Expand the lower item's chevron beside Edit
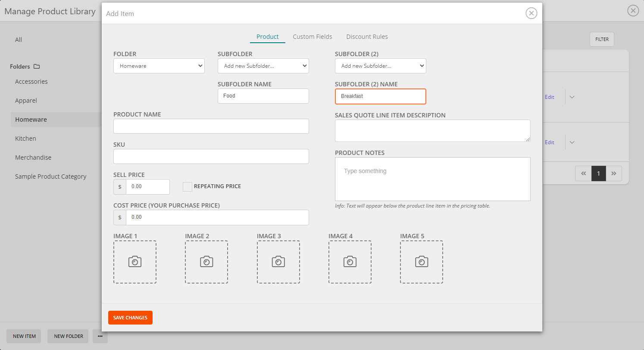Viewport: 644px width, 350px height. tap(572, 142)
